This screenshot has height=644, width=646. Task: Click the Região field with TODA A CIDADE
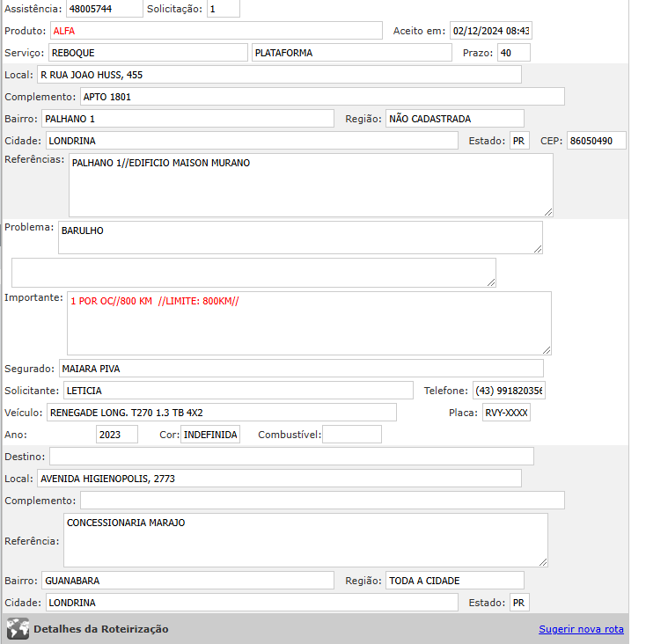click(454, 581)
